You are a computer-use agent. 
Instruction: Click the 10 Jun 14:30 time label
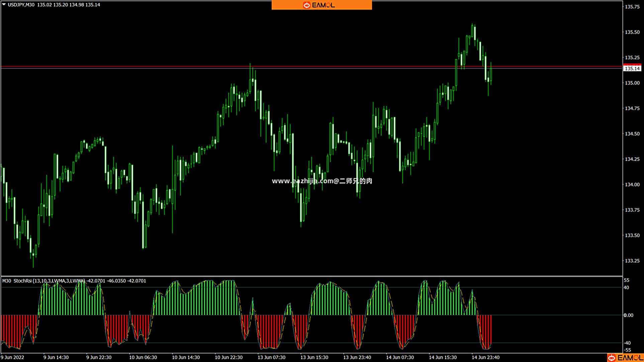coord(186,357)
